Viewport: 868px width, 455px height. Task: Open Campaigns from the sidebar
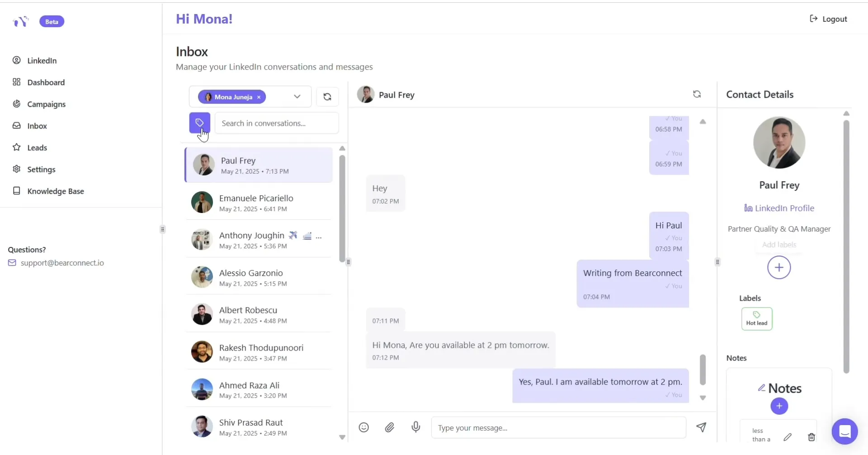(x=46, y=104)
